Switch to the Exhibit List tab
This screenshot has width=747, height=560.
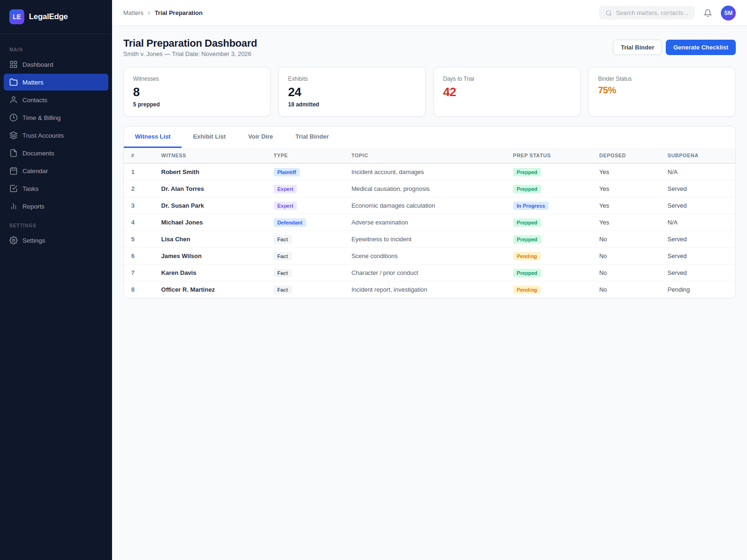(x=209, y=137)
